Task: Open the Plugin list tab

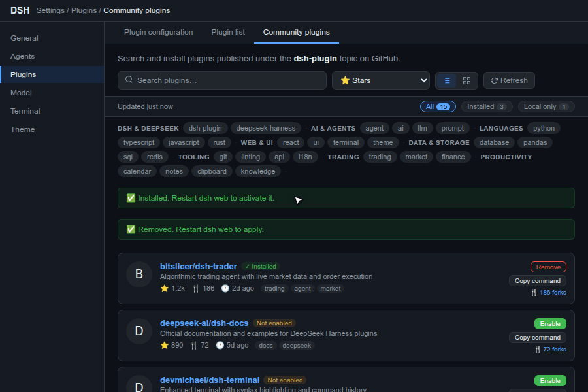Action: (228, 32)
